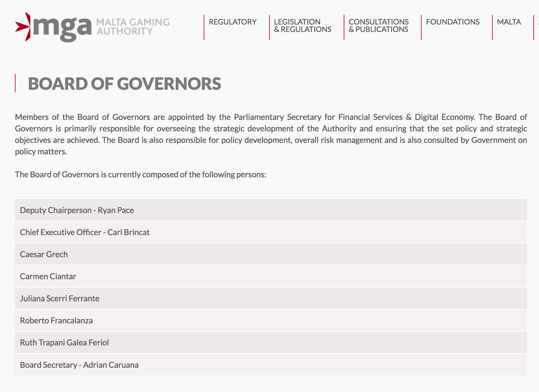Image resolution: width=539 pixels, height=392 pixels.
Task: Open the Malta menu item
Action: pos(509,22)
